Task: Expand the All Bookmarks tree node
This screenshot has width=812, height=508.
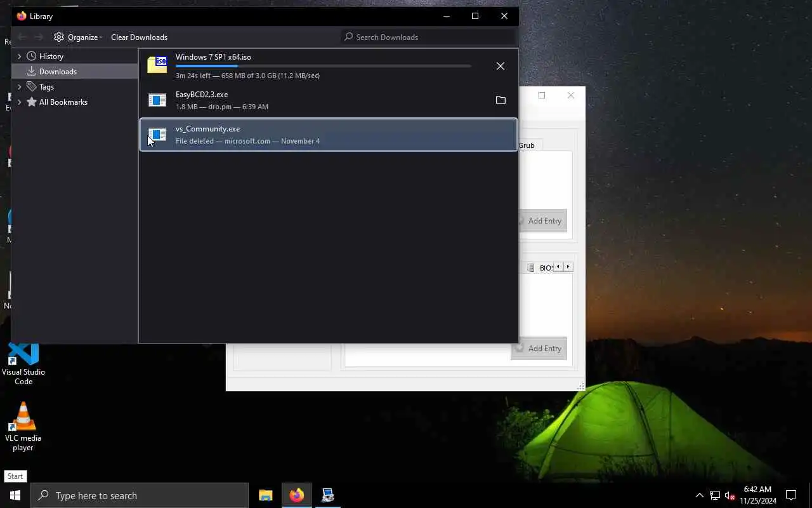Action: tap(19, 102)
